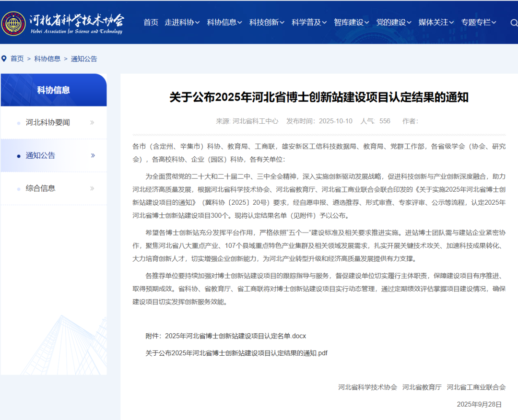
Task: Go to 首页 via breadcrumb link
Action: tap(17, 59)
